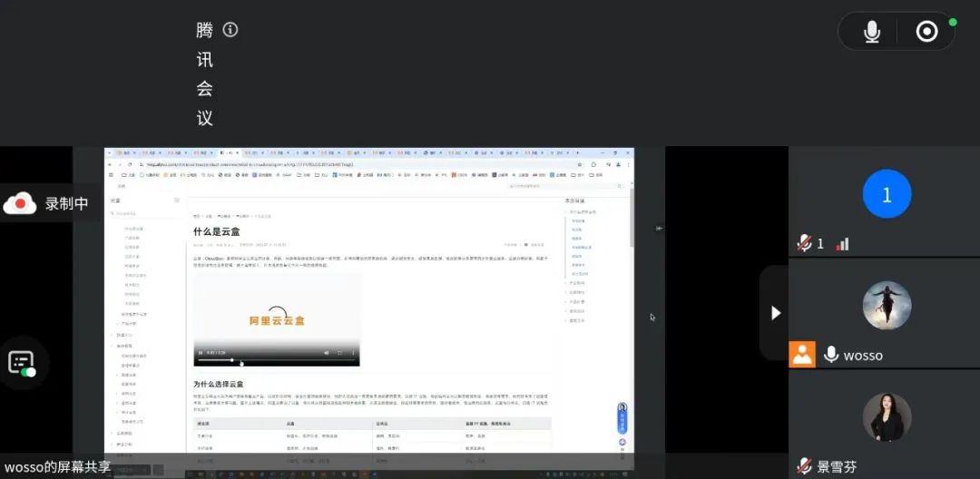Click the muted mic icon for participant 1
Viewport: 980px width, 479px height.
click(804, 243)
